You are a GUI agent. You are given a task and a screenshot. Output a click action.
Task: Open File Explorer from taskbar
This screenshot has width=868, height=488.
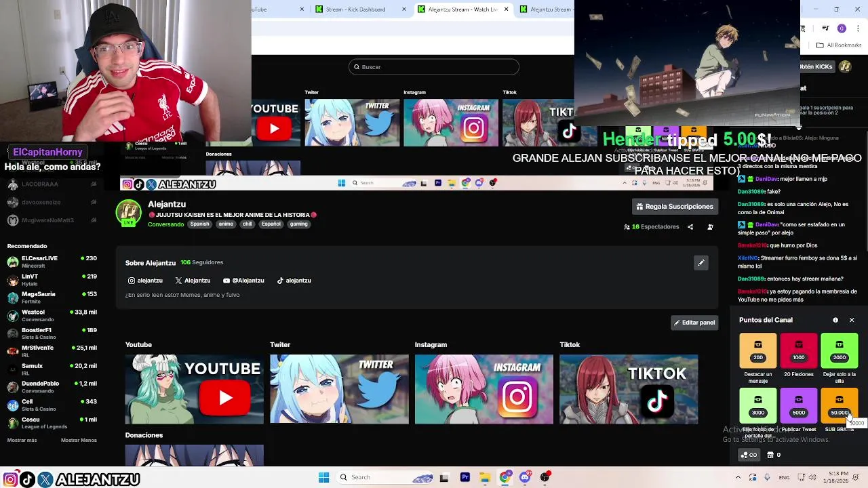point(485,477)
